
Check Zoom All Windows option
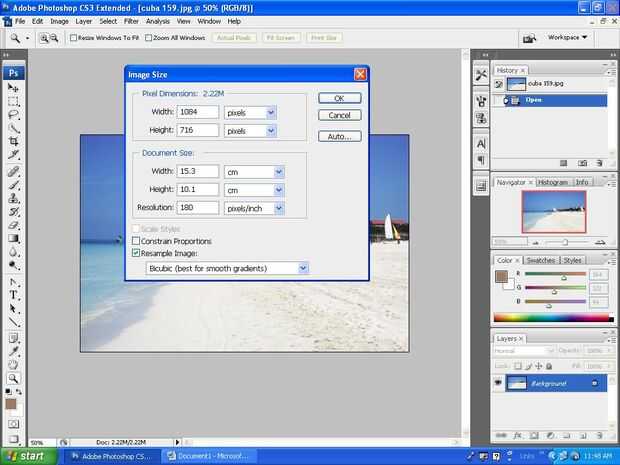pyautogui.click(x=149, y=38)
